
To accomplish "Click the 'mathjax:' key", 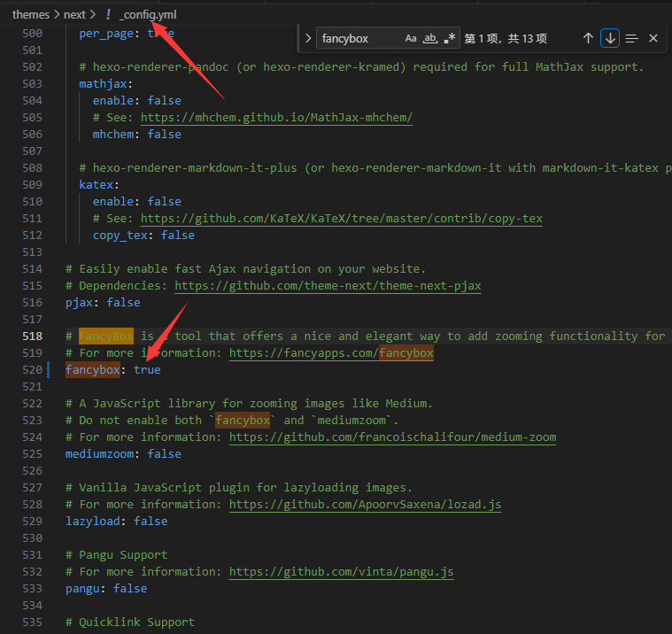I will (x=106, y=84).
